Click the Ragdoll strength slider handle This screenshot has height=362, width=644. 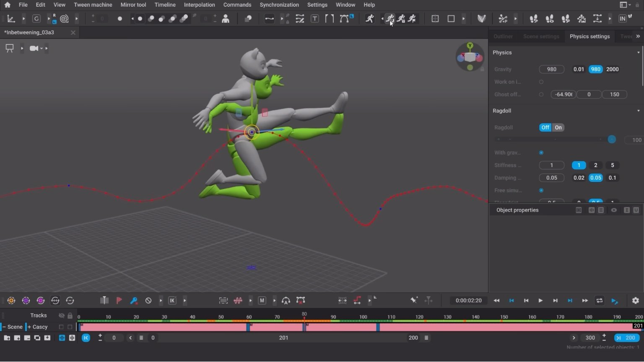click(612, 140)
